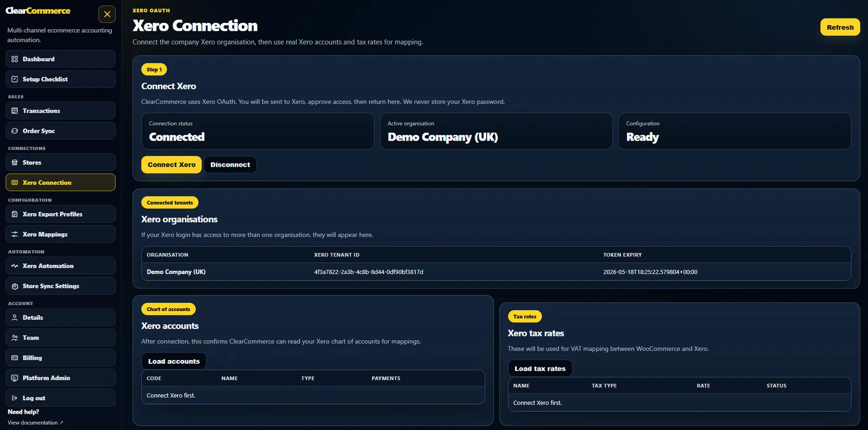Log out of ClearCommerce

60,398
